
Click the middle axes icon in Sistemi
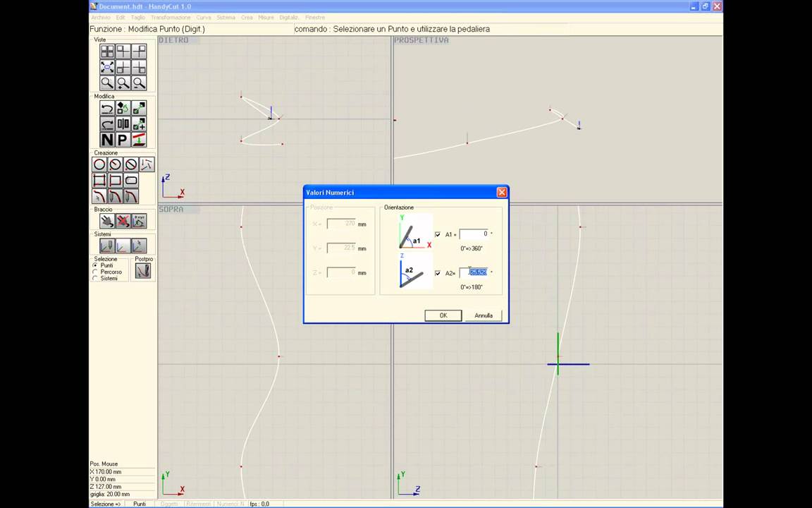[123, 246]
